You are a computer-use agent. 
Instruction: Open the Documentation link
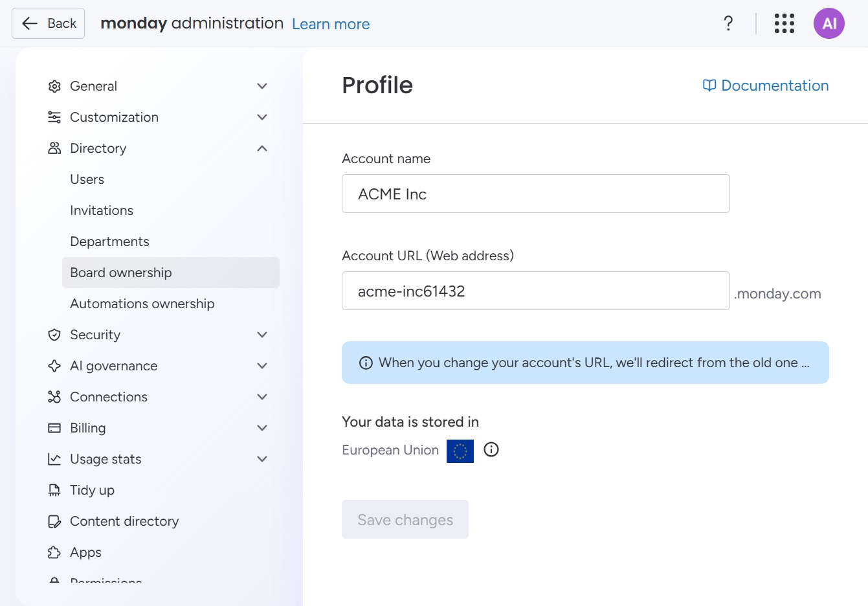point(766,85)
